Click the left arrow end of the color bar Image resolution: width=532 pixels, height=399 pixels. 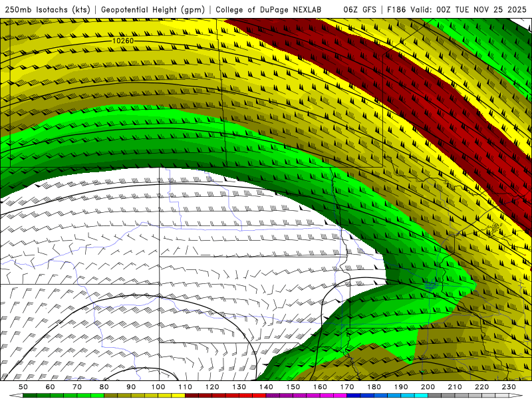(16, 396)
